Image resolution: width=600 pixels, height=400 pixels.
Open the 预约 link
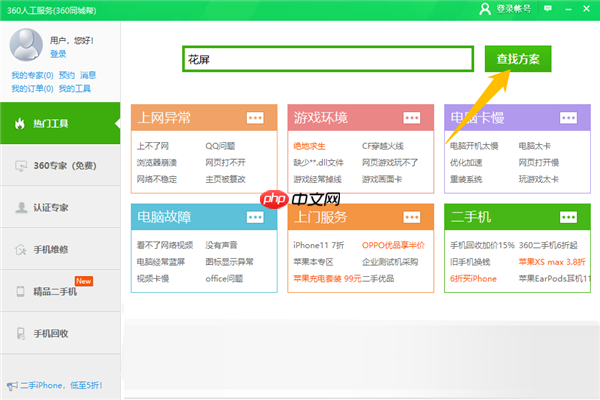pos(67,75)
